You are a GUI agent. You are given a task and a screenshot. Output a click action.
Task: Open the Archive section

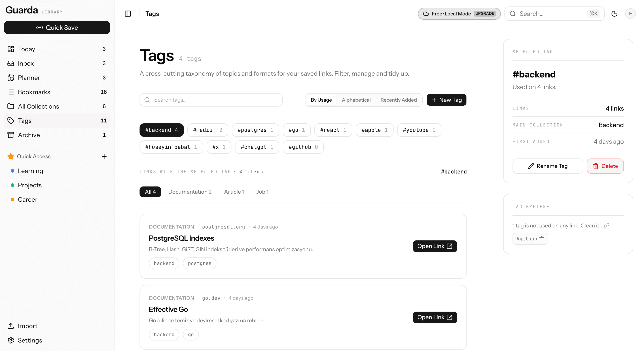click(x=57, y=135)
